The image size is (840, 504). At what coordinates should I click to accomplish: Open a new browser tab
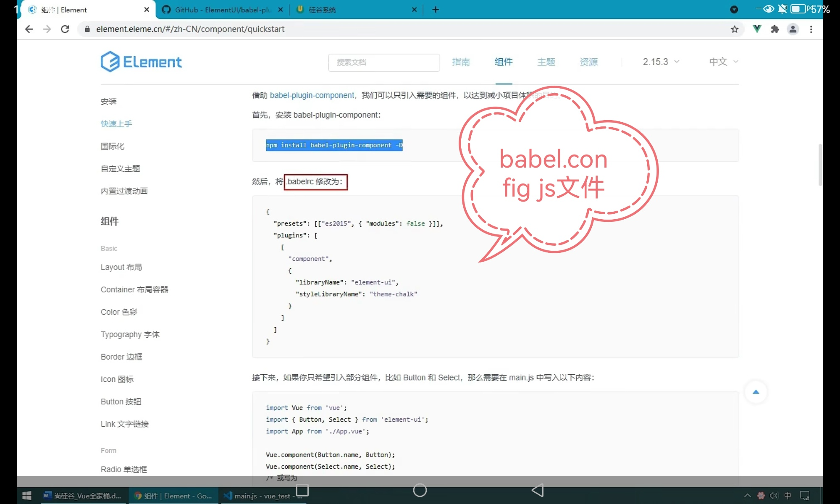click(x=436, y=9)
